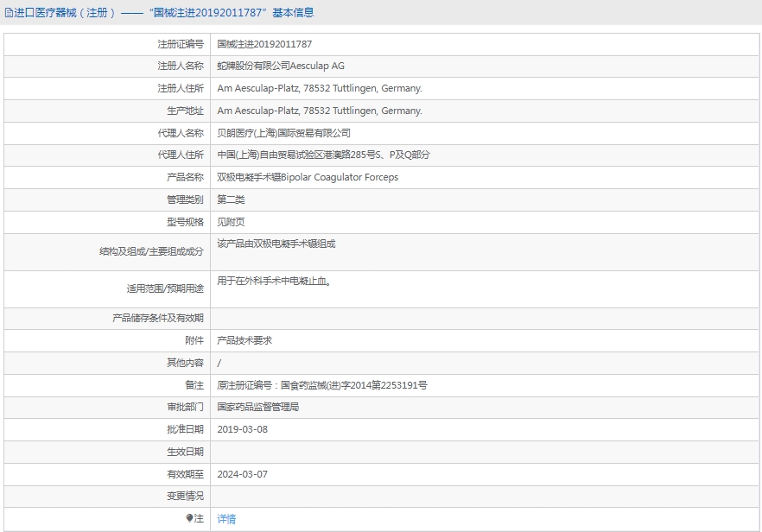The height and width of the screenshot is (532, 762).
Task: Click the expiry date 2024-03-07
Action: pyautogui.click(x=243, y=474)
